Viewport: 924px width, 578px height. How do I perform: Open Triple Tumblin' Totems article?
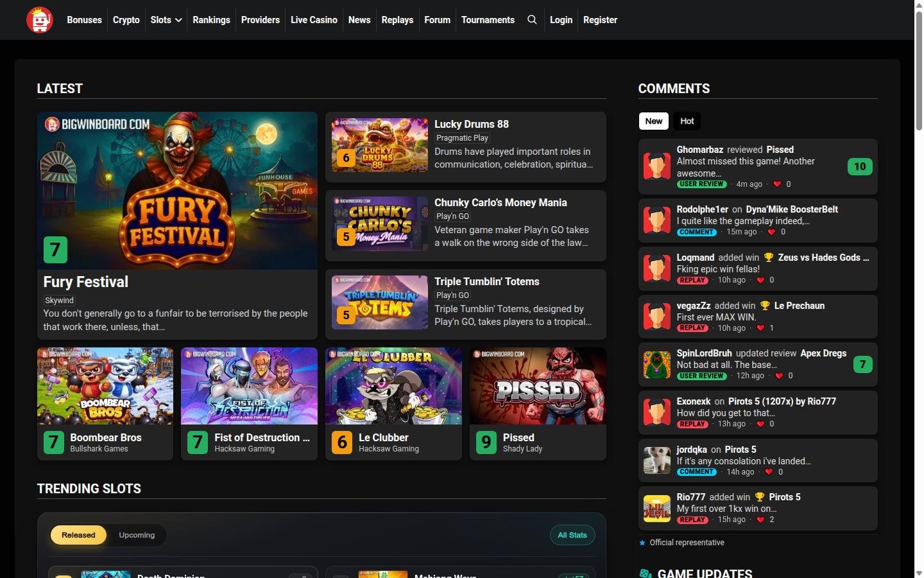pyautogui.click(x=487, y=281)
